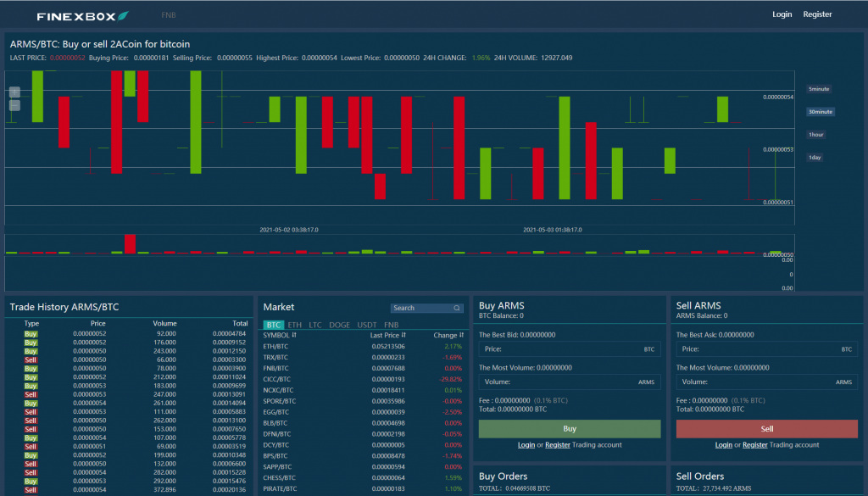Sort market list by Symbol arrows

click(x=294, y=335)
